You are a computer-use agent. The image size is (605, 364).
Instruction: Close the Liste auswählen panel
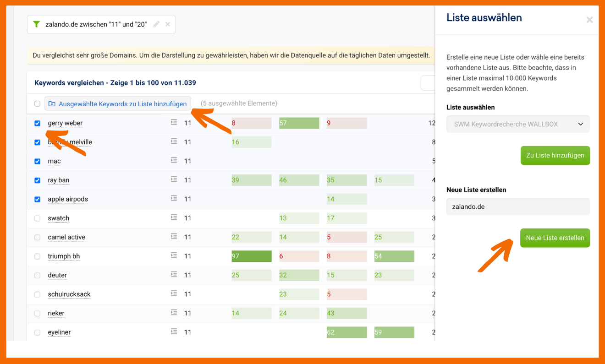click(x=589, y=20)
